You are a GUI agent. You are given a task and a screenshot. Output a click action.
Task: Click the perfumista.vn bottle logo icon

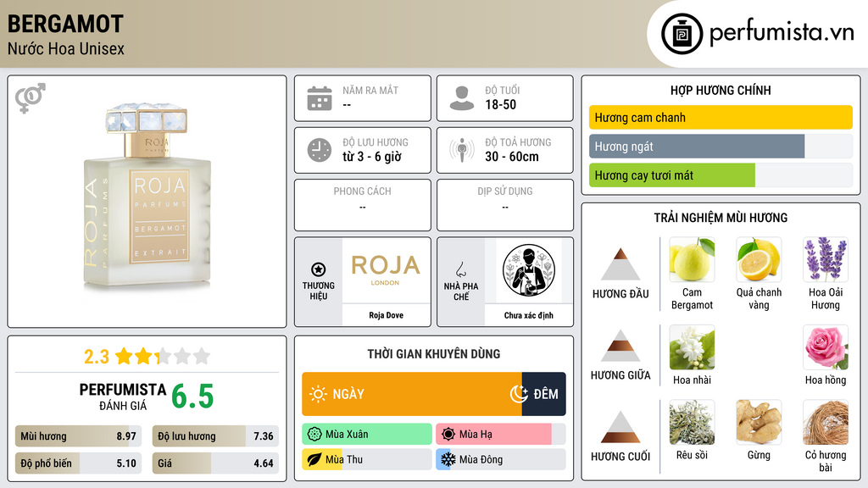(x=682, y=34)
